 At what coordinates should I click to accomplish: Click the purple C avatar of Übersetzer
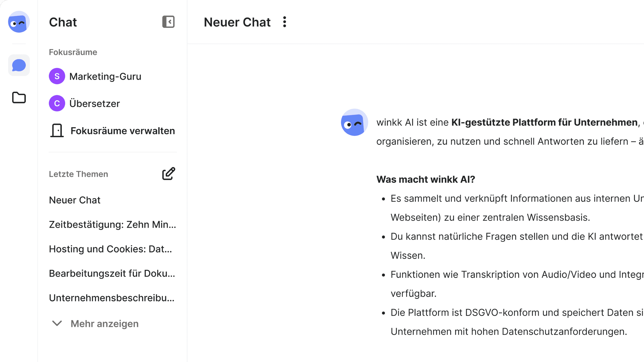[x=57, y=103]
